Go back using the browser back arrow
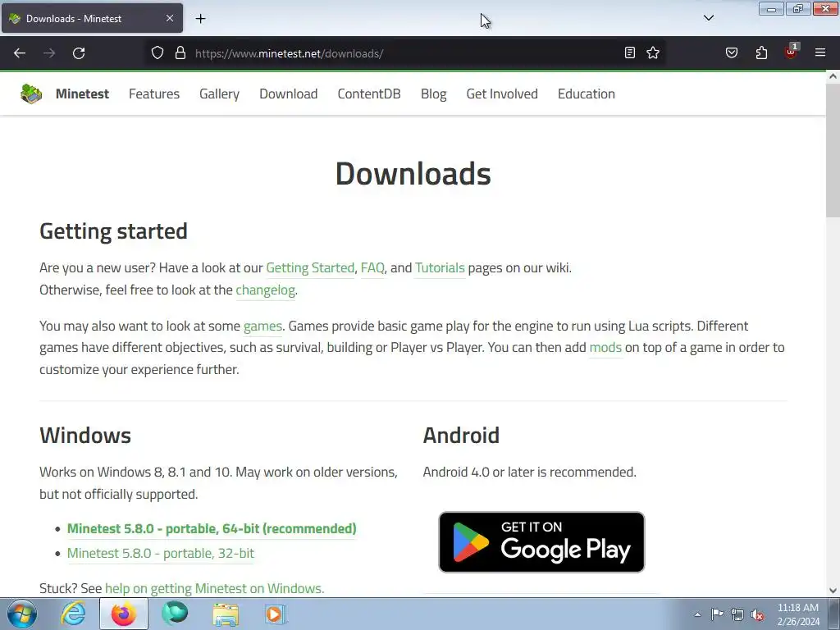This screenshot has width=840, height=630. click(20, 53)
